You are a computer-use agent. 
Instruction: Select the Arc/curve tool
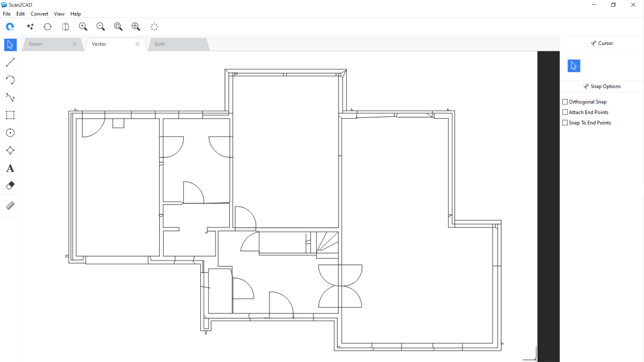(10, 80)
